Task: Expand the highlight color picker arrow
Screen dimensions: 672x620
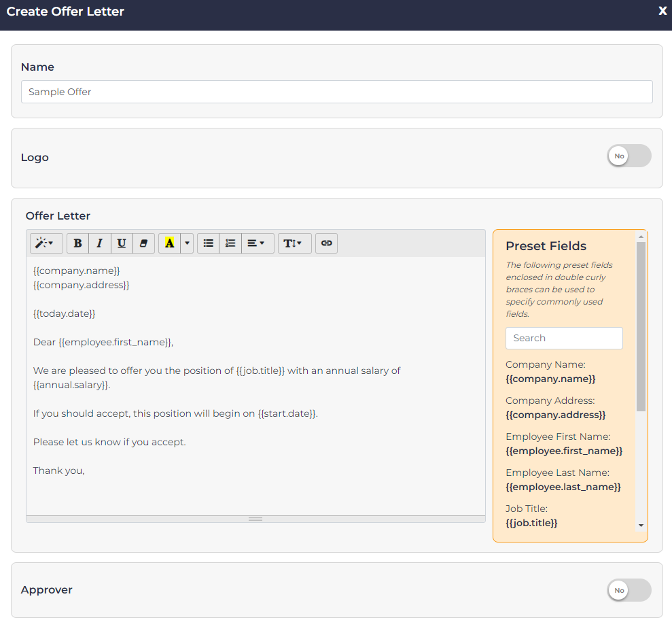Action: click(188, 243)
